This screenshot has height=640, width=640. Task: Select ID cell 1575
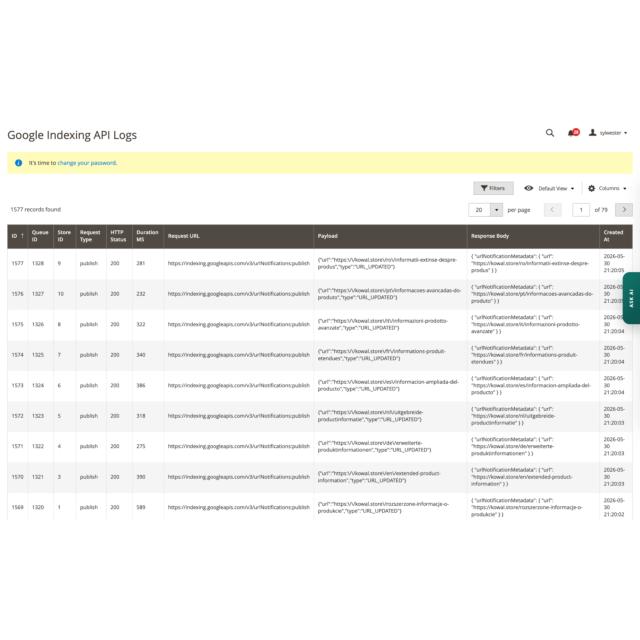tap(18, 324)
